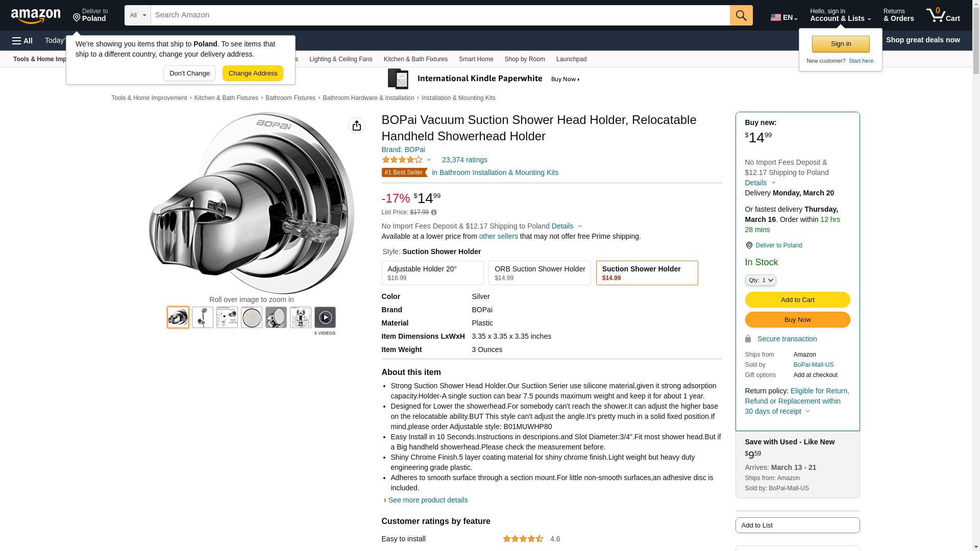980x551 pixels.
Task: Click into the Search Amazon field
Action: click(440, 15)
